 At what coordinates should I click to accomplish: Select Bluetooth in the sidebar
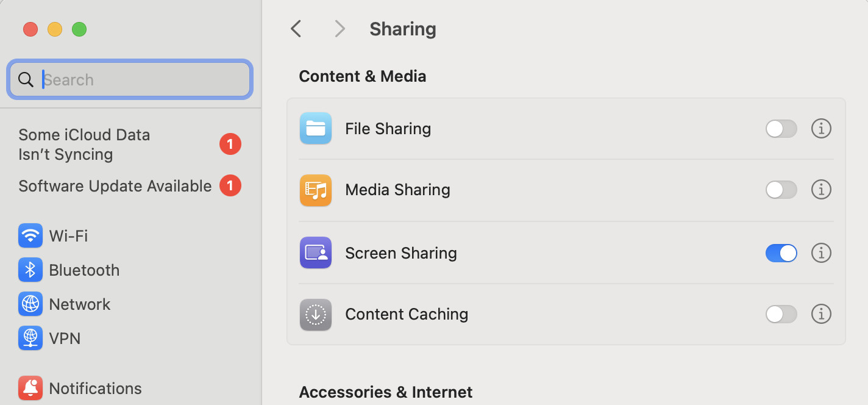[84, 270]
